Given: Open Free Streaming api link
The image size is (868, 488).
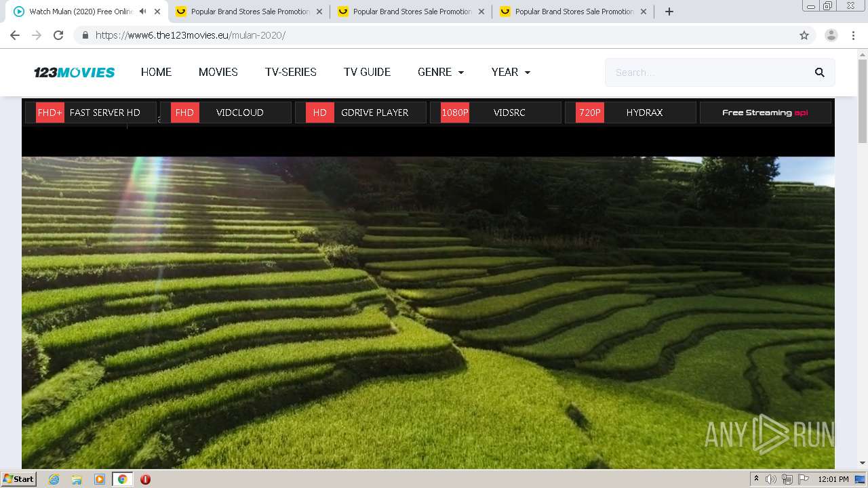Looking at the screenshot, I should click(x=765, y=113).
